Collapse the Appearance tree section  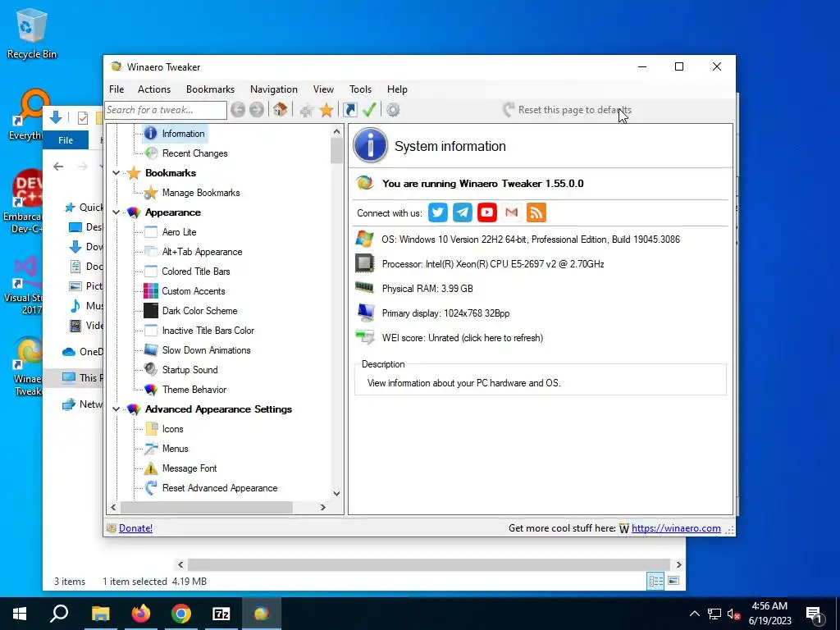pos(116,212)
